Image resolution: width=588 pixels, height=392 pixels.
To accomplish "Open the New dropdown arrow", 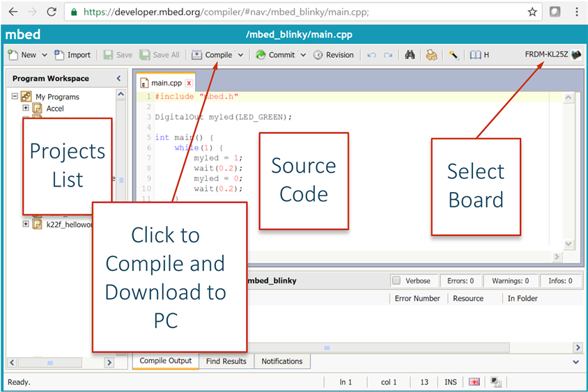I will click(45, 55).
